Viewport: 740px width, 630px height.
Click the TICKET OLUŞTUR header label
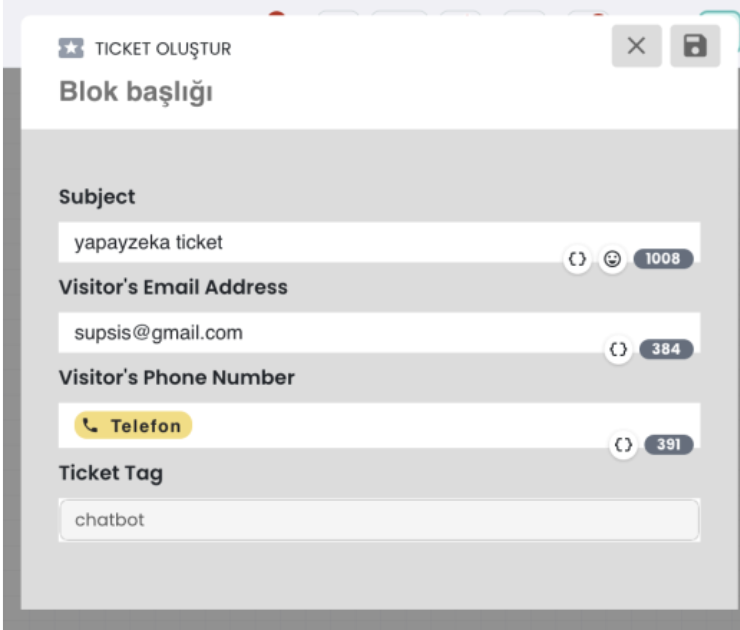click(163, 49)
